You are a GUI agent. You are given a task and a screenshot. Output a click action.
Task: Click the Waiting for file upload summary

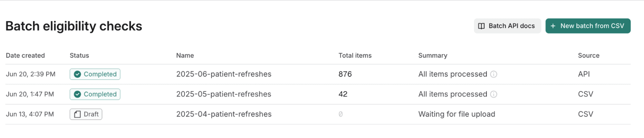coord(457,114)
